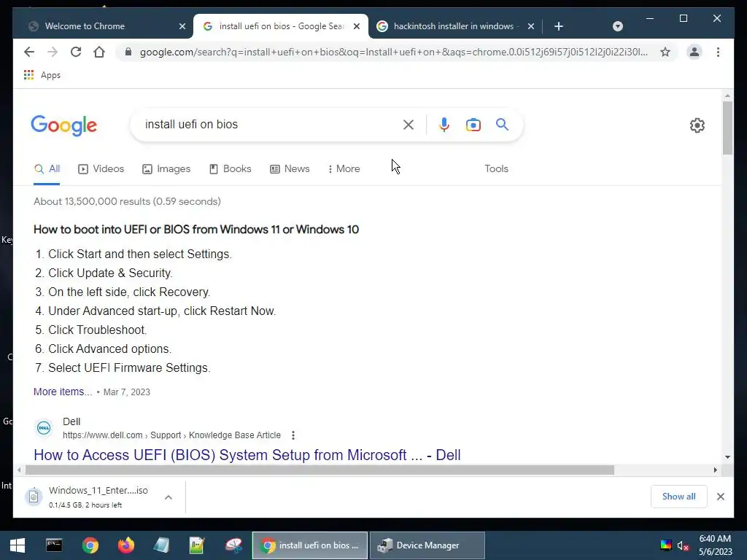Open tab search dropdown arrow

point(617,26)
